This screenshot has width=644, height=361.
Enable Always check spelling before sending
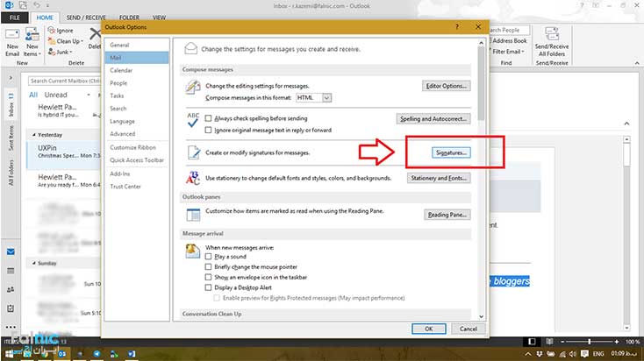click(208, 117)
